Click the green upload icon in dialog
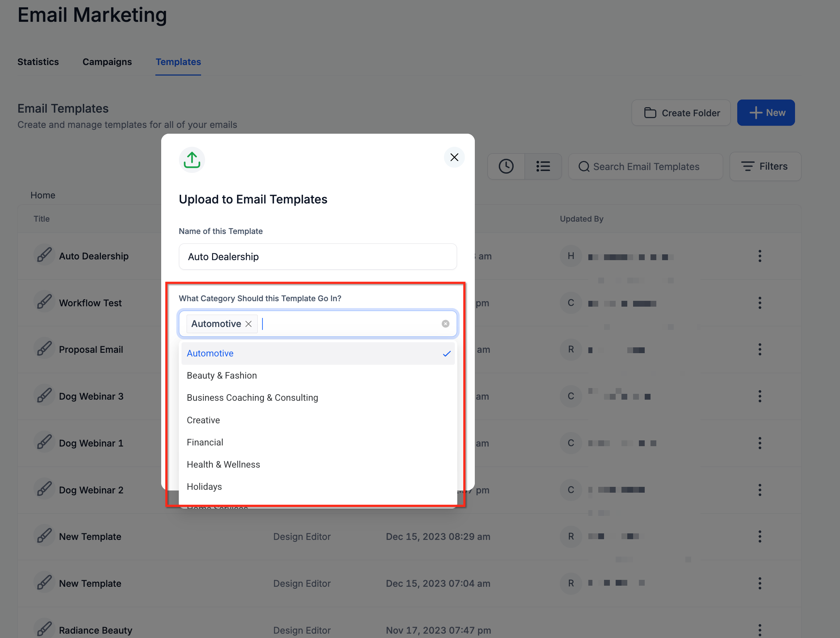Image resolution: width=840 pixels, height=638 pixels. point(192,160)
